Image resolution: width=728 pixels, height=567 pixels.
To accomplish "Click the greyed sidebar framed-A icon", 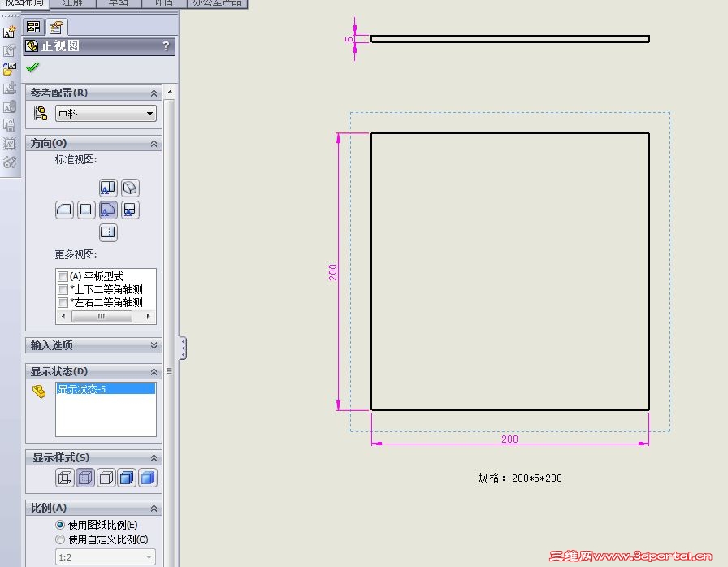I will (9, 143).
